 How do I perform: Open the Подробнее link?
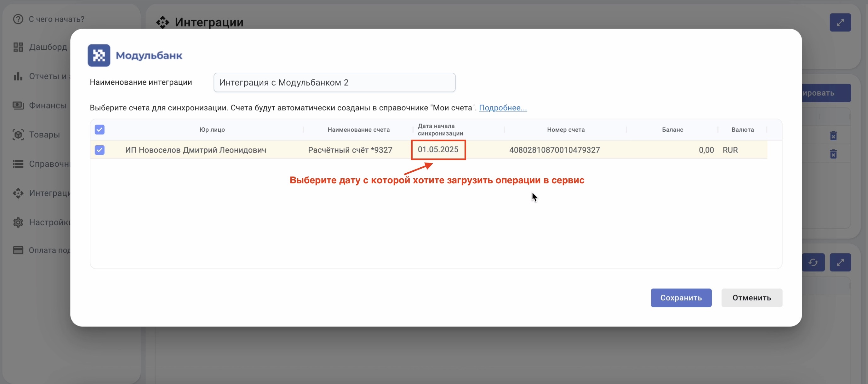(503, 108)
